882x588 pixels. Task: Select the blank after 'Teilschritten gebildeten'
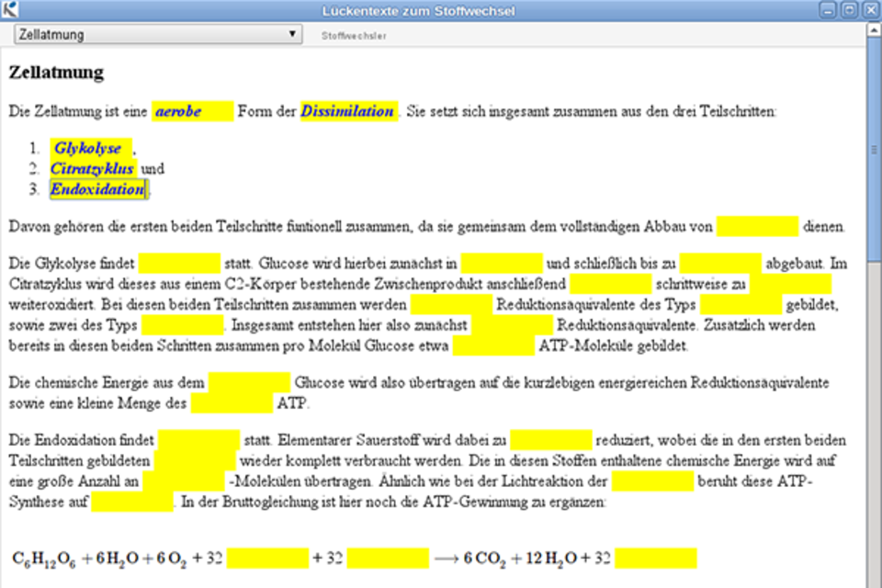pyautogui.click(x=195, y=461)
